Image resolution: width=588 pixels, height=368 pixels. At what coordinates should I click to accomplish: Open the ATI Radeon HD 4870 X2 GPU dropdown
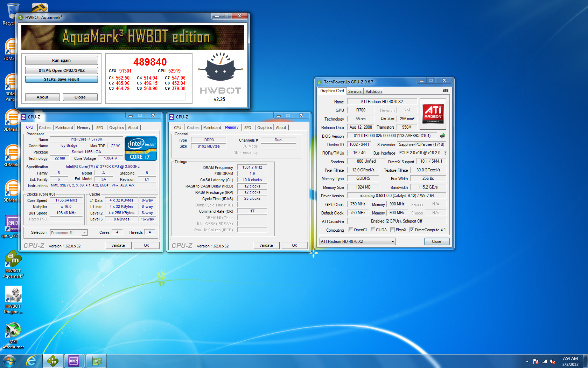[x=357, y=241]
